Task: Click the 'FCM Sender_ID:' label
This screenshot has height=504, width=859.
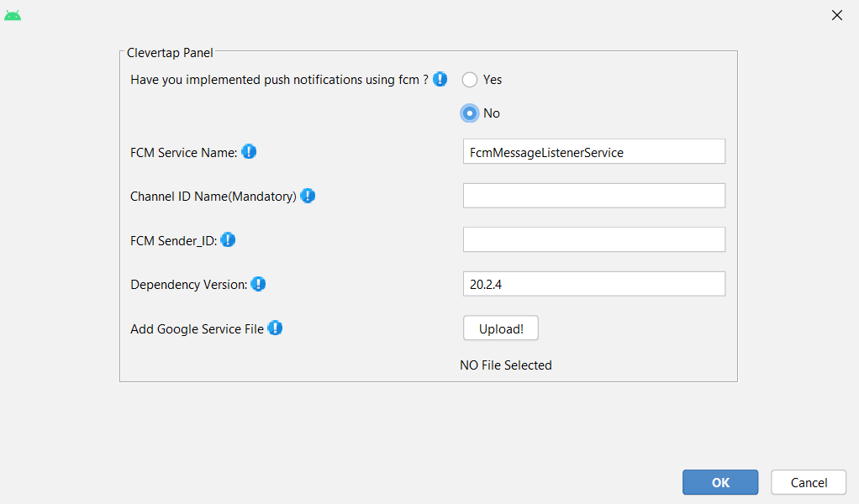Action: pos(174,241)
